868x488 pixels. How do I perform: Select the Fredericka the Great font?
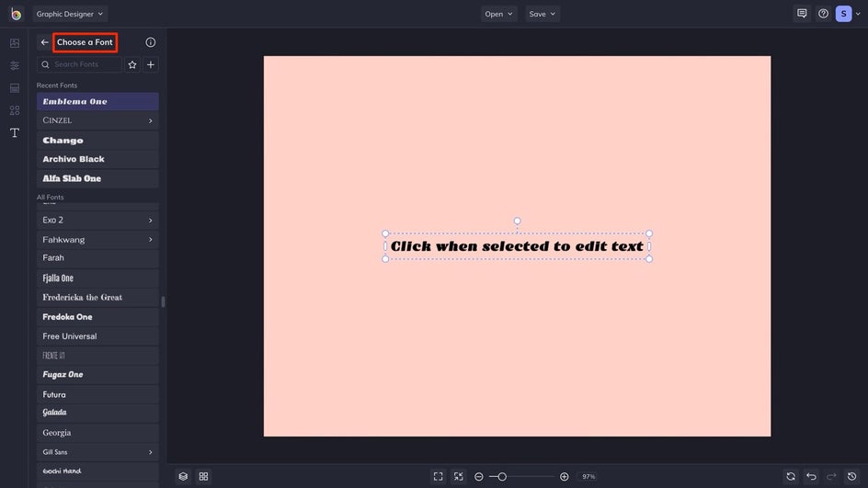tap(97, 297)
